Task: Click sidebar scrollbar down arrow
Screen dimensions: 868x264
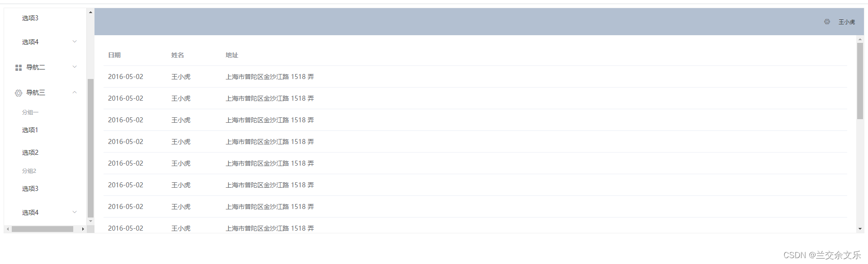Action: [90, 221]
